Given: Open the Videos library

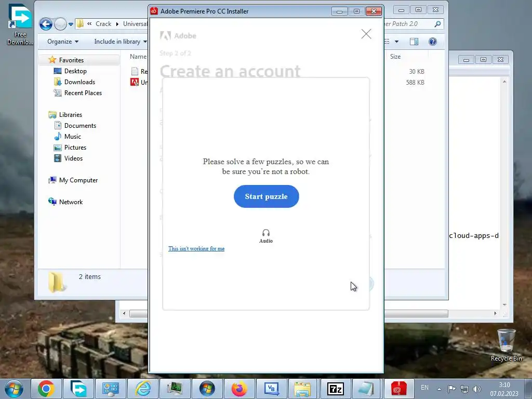Looking at the screenshot, I should pyautogui.click(x=73, y=158).
